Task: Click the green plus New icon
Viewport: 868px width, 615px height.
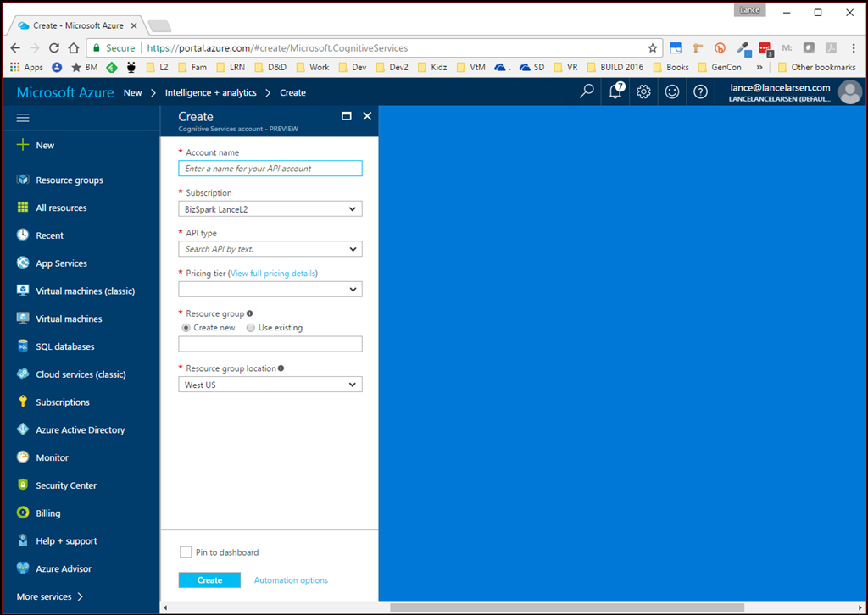Action: [x=23, y=145]
